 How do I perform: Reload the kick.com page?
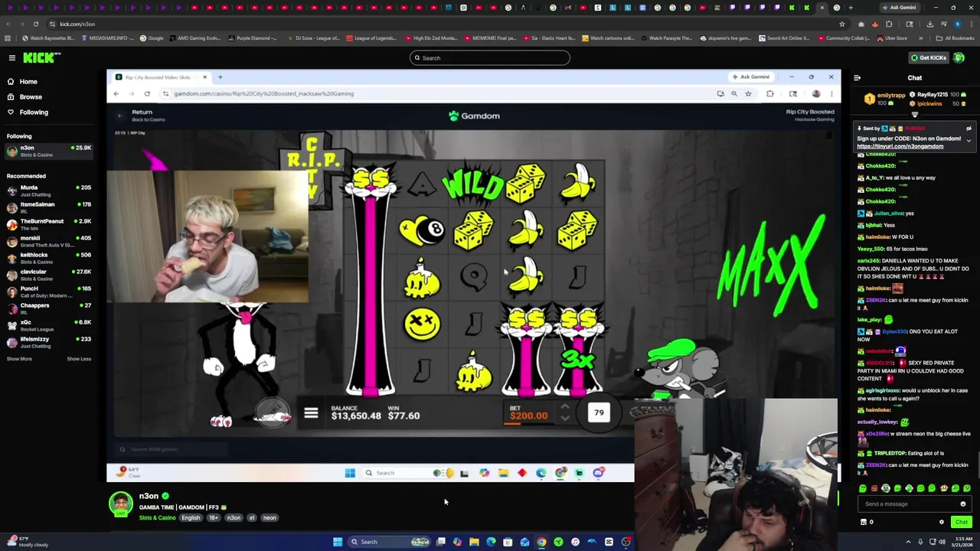click(x=35, y=24)
